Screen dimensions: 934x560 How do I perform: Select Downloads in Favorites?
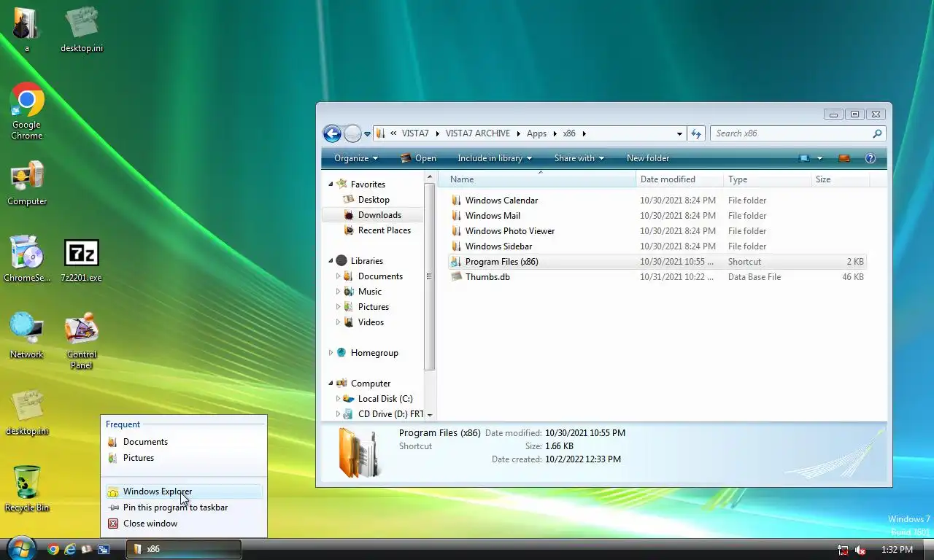tap(372, 215)
